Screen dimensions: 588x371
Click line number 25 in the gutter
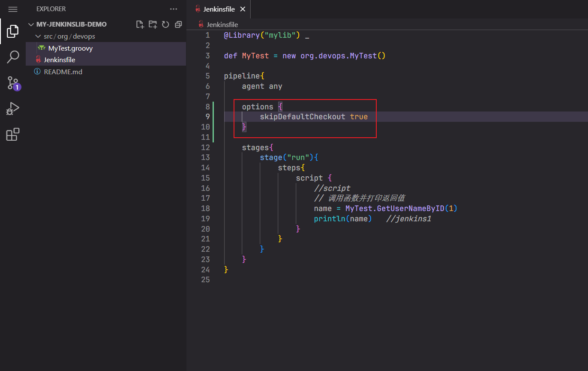(206, 280)
